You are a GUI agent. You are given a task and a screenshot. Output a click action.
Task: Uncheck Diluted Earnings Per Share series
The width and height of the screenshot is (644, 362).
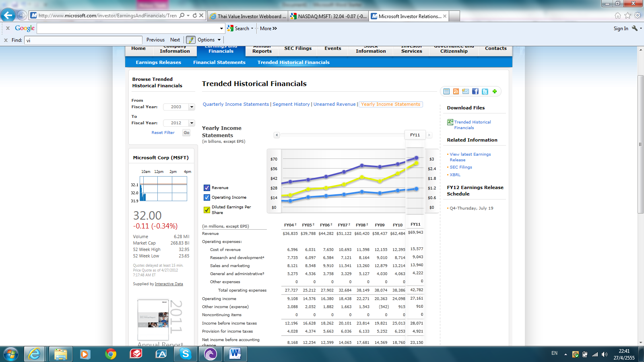(x=207, y=210)
